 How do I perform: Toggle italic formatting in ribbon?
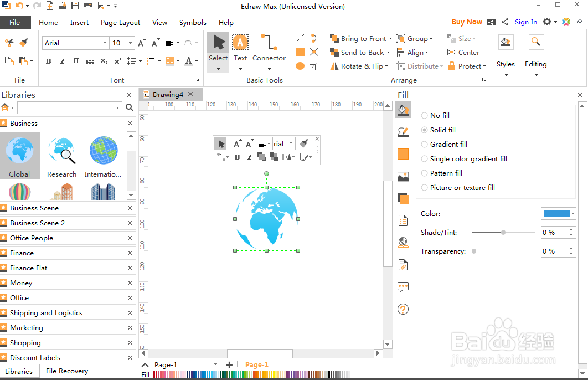(62, 61)
